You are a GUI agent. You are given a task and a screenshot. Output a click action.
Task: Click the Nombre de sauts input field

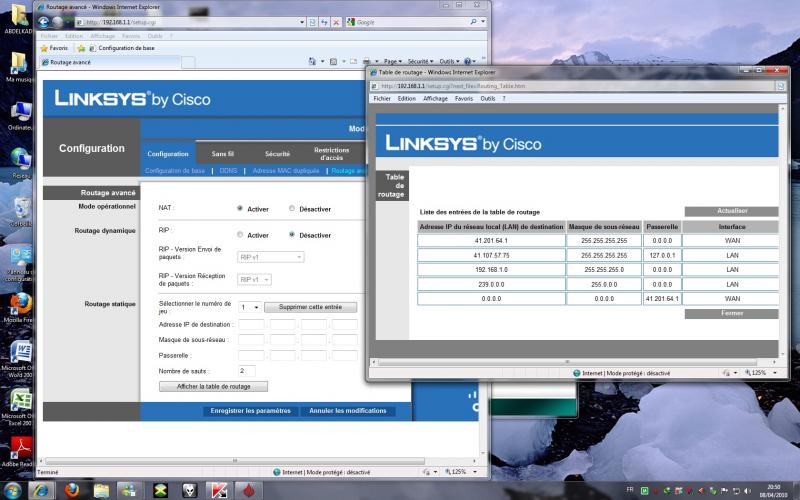(247, 371)
